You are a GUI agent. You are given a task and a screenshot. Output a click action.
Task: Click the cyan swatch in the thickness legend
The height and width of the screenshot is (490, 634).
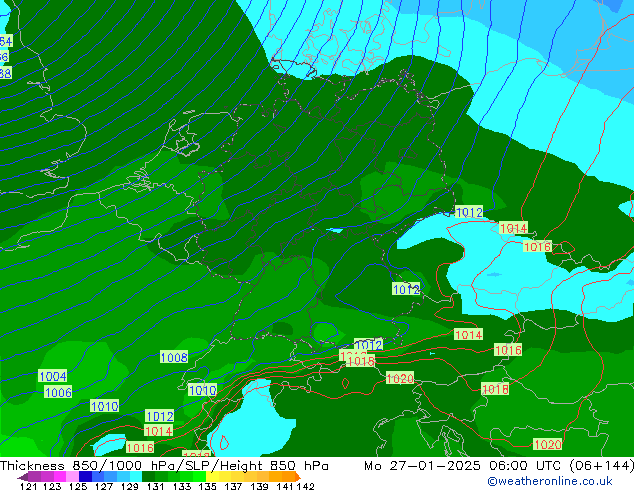pos(136,477)
